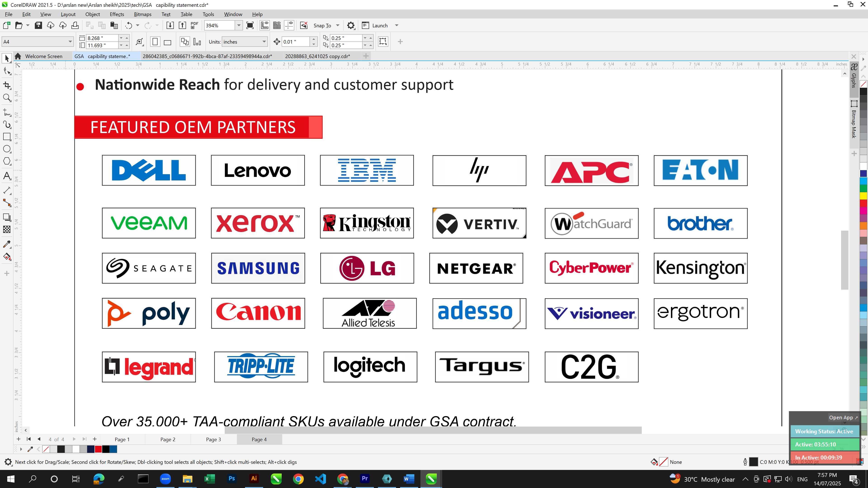Screen dimensions: 868x488
Task: Click the Undo icon
Action: click(129, 25)
